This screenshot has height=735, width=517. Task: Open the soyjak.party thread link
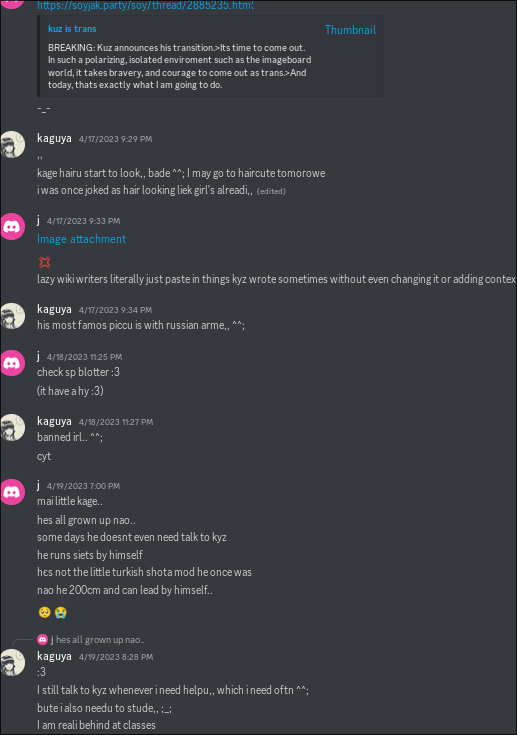(x=145, y=5)
